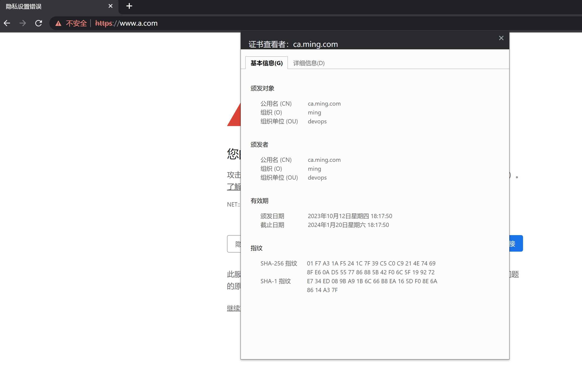Click the issued-to ca.ming.com common name
Viewport: 582px width, 392px height.
pyautogui.click(x=324, y=104)
